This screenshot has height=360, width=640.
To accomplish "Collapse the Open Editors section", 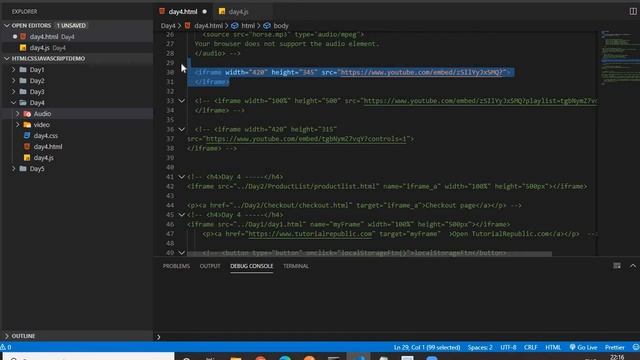I will point(7,25).
